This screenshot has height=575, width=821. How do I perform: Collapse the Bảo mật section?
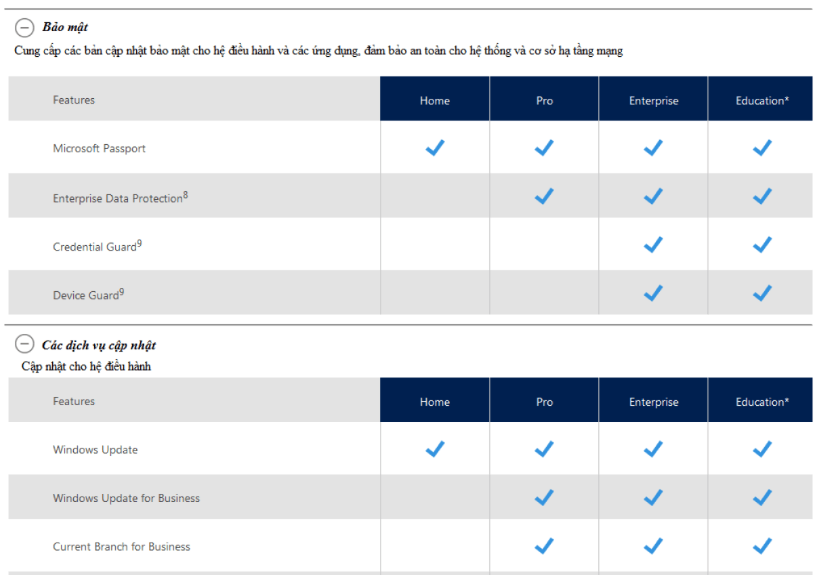25,27
